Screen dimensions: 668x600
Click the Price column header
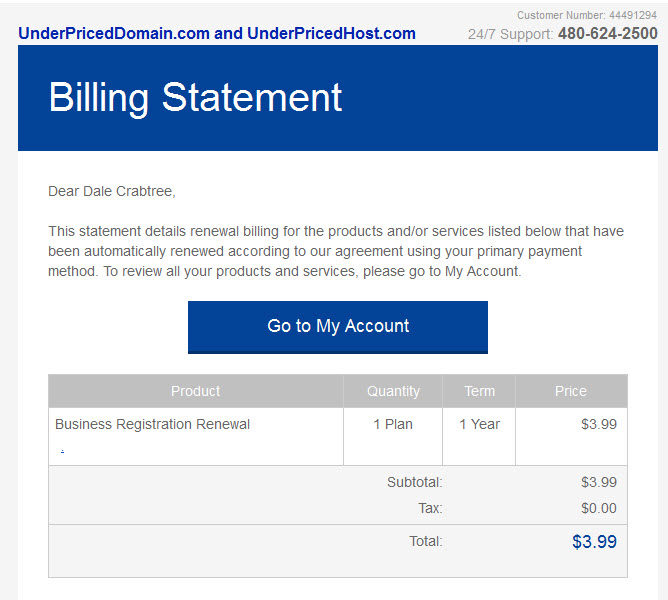(x=571, y=391)
